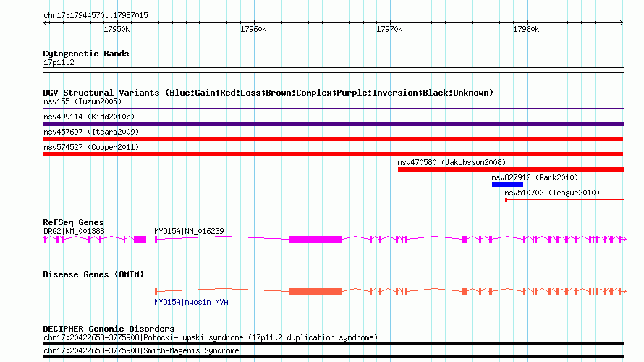
Task: Select the RefSeq Genes track title
Action: [73, 222]
